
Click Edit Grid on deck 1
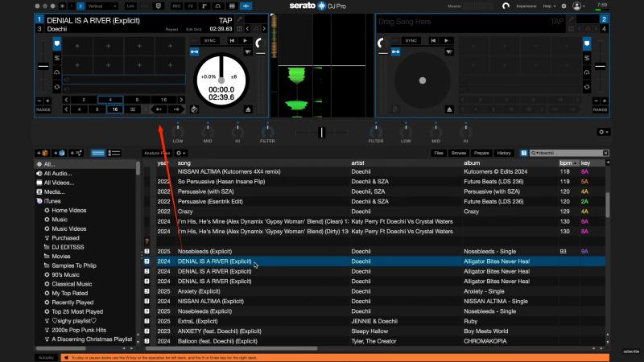pyautogui.click(x=193, y=30)
